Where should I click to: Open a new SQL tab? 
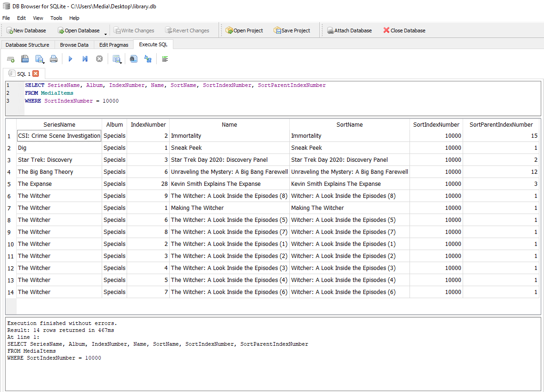click(x=11, y=59)
